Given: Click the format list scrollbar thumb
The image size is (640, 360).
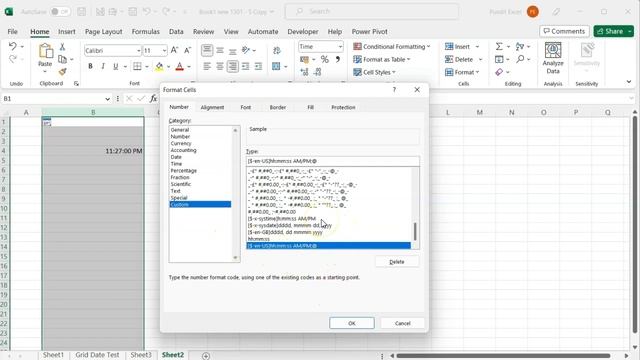Looking at the screenshot, I should click(x=415, y=231).
